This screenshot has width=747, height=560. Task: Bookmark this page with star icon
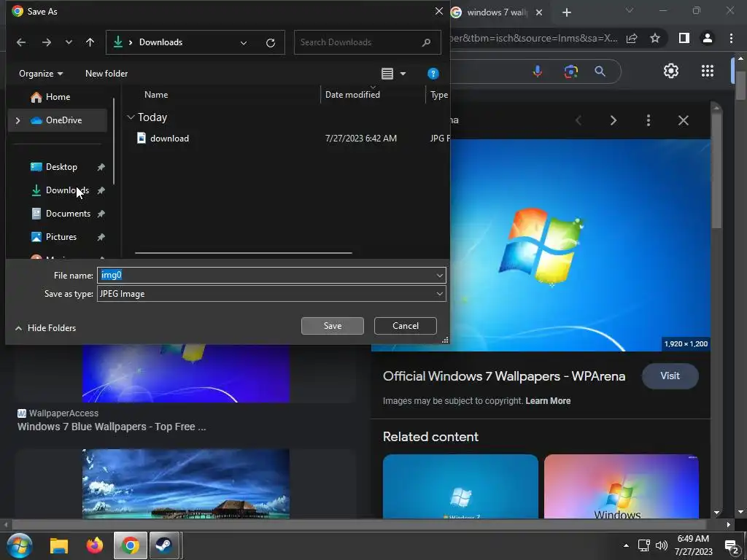[x=655, y=38]
